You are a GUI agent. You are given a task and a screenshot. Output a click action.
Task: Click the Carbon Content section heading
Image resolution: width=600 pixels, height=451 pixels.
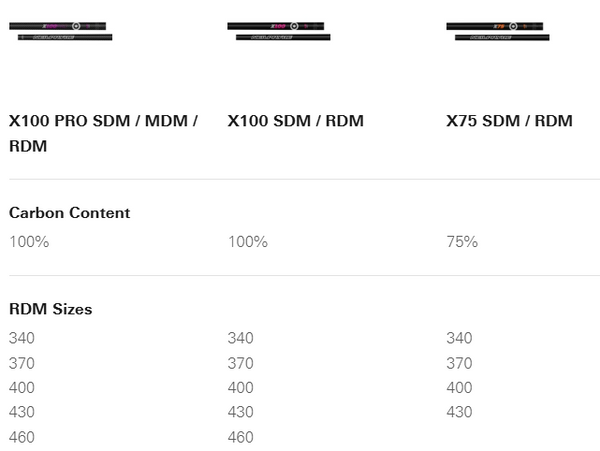(x=69, y=213)
